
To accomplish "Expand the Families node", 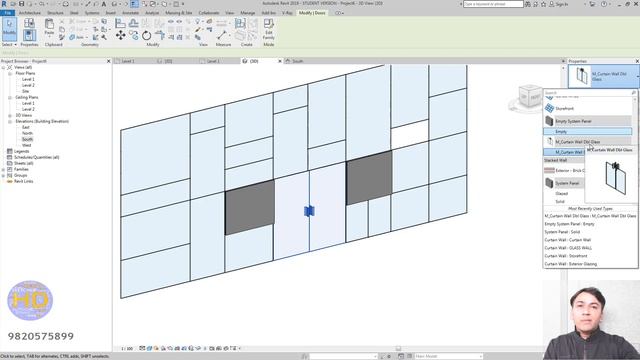I will [x=3, y=169].
